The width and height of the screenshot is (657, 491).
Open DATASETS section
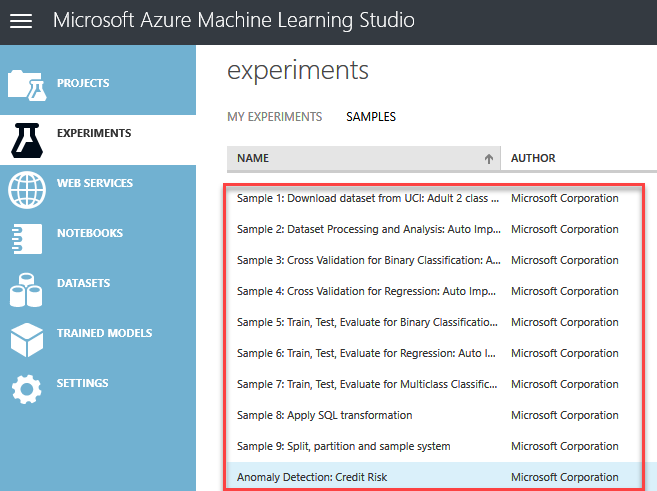[x=83, y=283]
